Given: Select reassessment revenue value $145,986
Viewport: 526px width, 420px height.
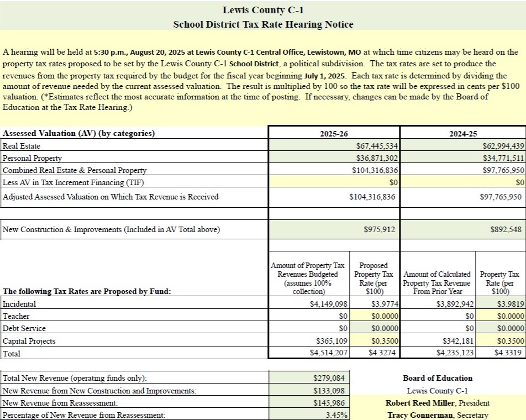Looking at the screenshot, I should (329, 403).
